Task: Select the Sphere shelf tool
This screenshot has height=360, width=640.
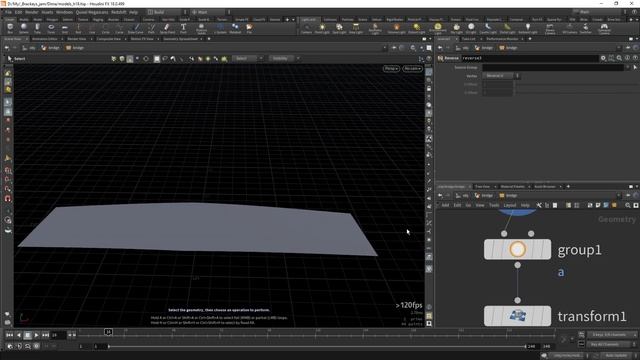Action: pos(24,28)
